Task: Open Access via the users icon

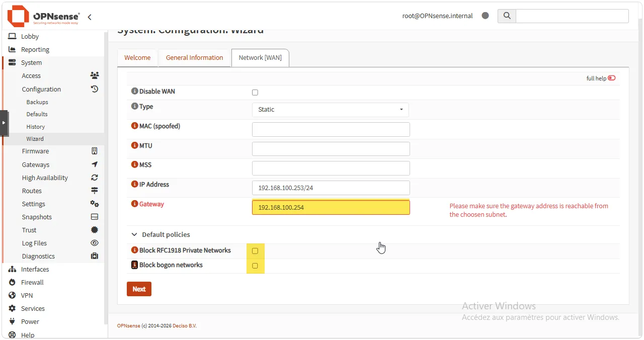Action: tap(95, 75)
